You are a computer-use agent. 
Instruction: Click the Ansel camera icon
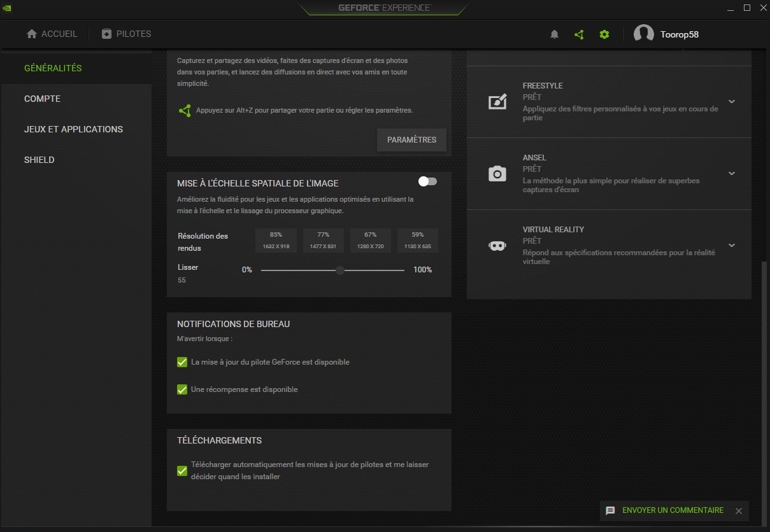[497, 174]
